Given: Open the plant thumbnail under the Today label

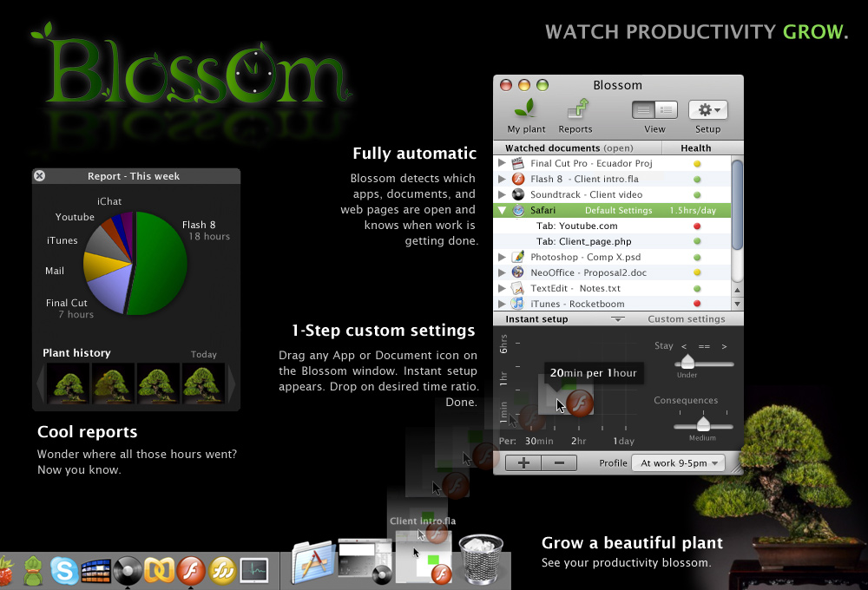Looking at the screenshot, I should (202, 383).
